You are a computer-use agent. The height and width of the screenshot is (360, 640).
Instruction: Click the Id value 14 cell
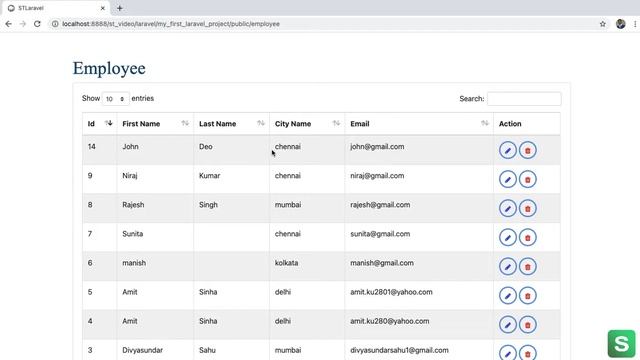[100, 150]
